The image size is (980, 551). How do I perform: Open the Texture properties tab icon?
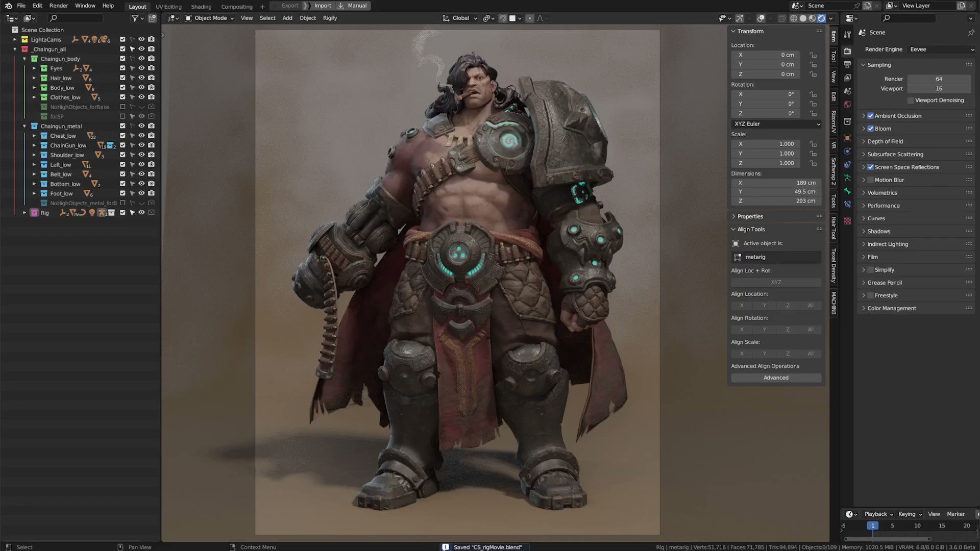coord(847,221)
